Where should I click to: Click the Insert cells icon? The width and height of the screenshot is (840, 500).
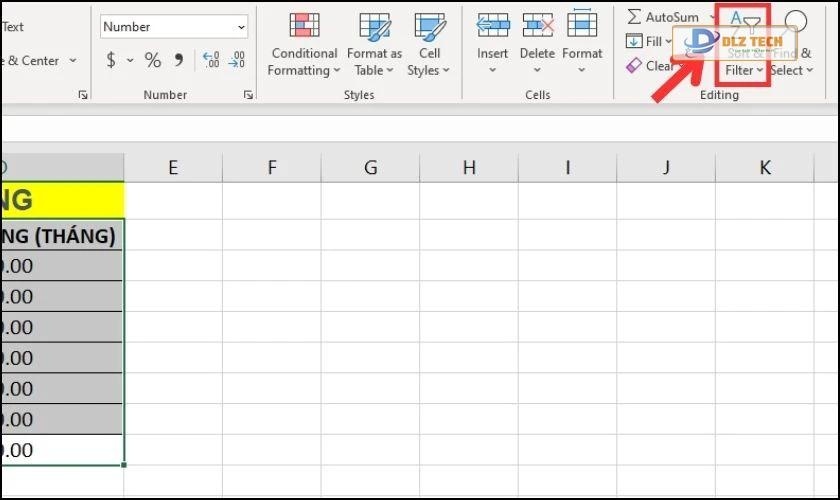pyautogui.click(x=492, y=27)
